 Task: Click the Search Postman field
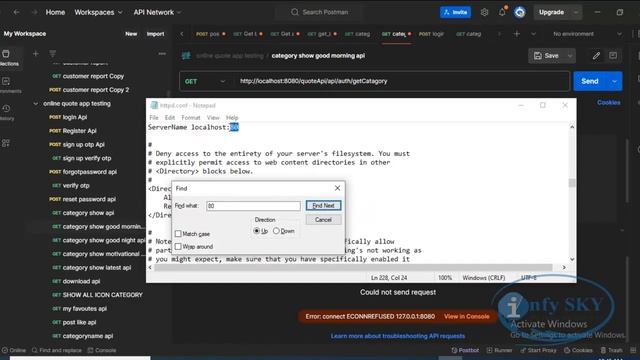[x=320, y=12]
